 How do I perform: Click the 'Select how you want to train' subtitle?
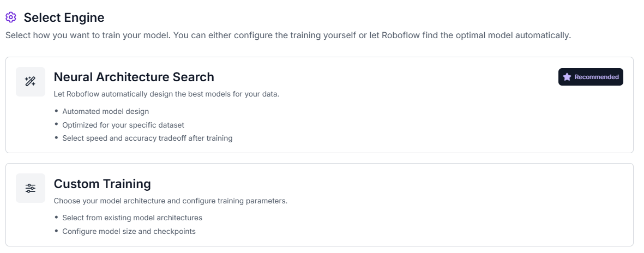click(288, 35)
